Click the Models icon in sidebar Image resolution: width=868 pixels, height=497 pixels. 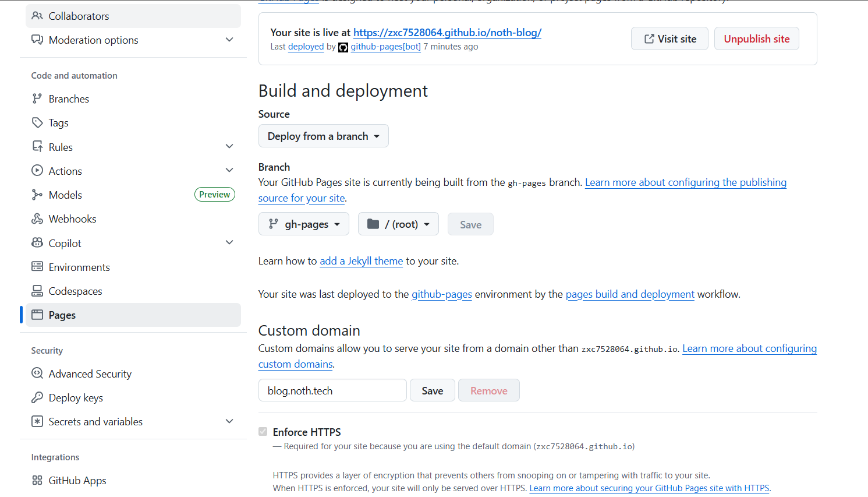37,195
